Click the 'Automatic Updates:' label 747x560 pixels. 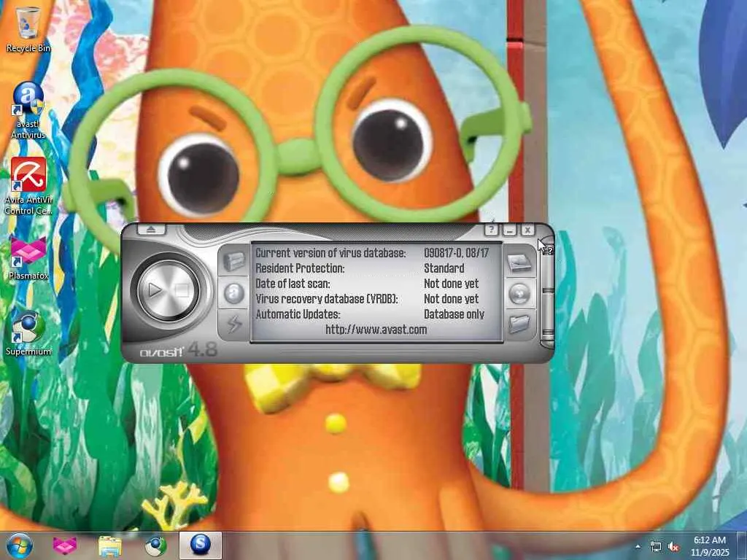(298, 314)
